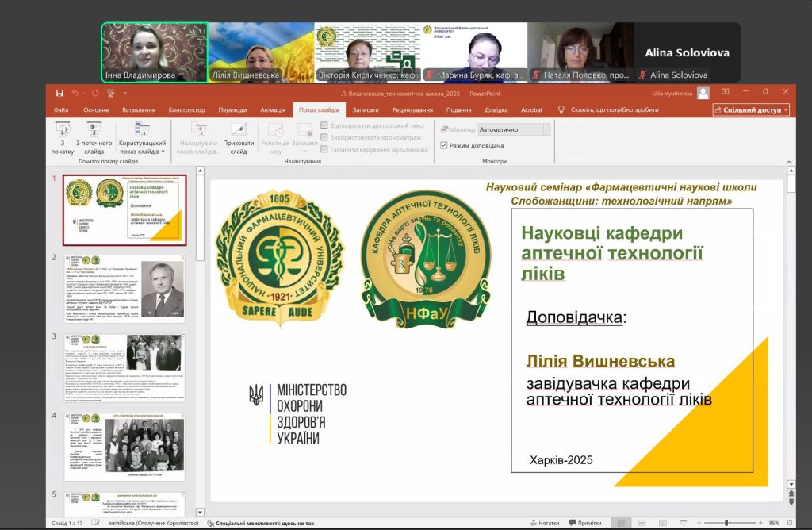
Task: Open Користувацький показ слайдів dropdown
Action: pos(142,138)
